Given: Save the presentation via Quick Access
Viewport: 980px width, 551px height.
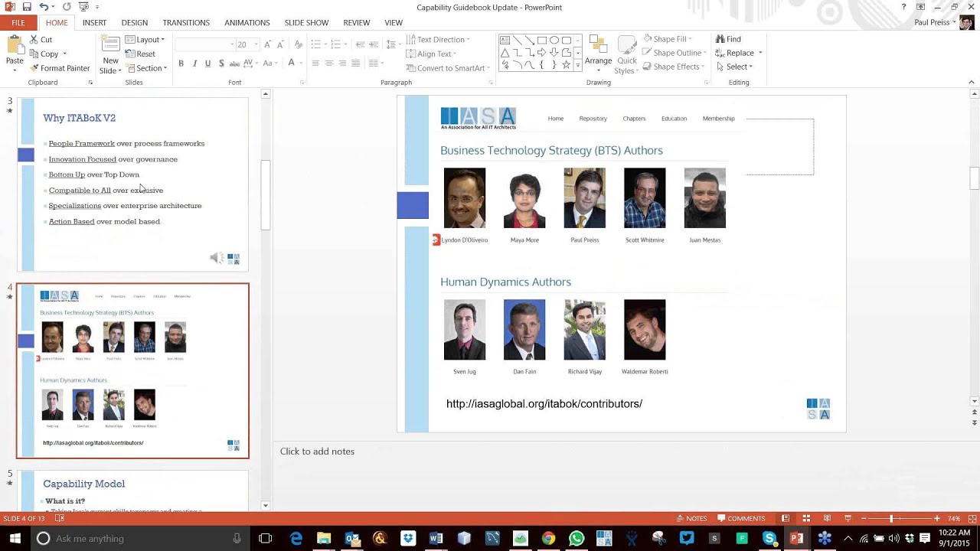Looking at the screenshot, I should tap(26, 7).
